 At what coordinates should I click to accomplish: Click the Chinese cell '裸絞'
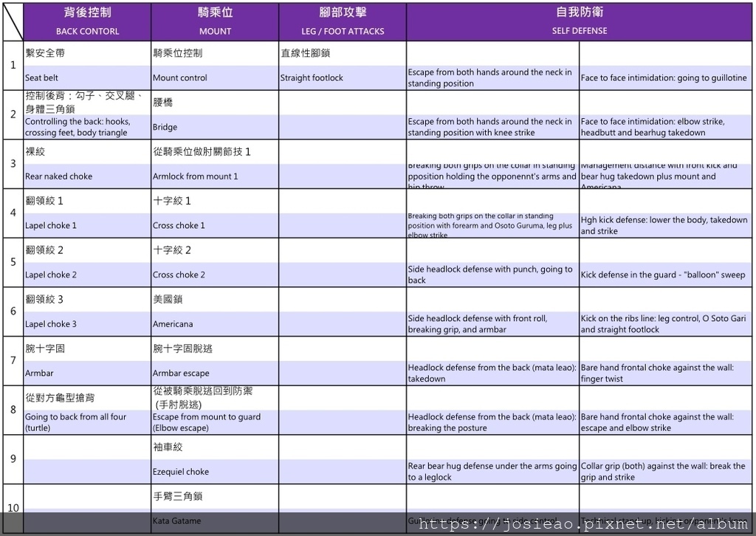click(x=87, y=152)
